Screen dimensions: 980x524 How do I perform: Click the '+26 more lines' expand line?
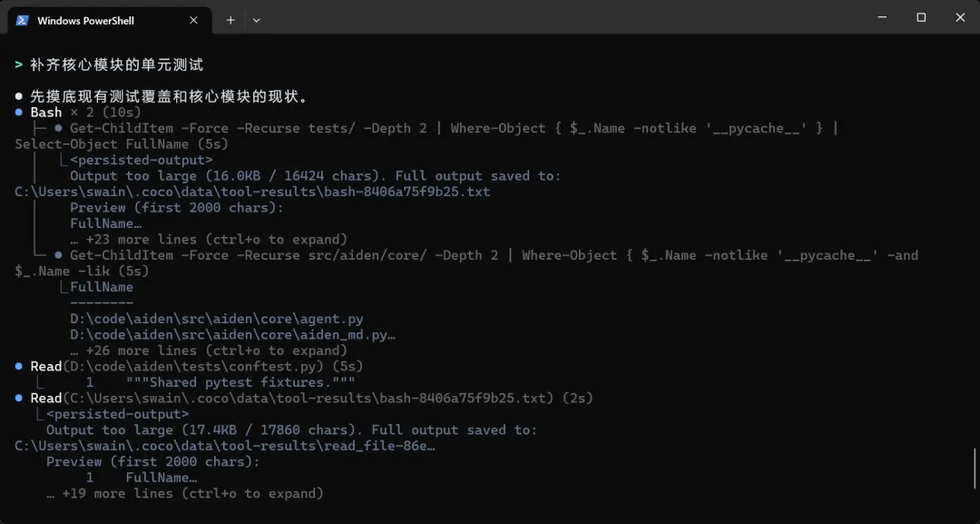tap(209, 351)
